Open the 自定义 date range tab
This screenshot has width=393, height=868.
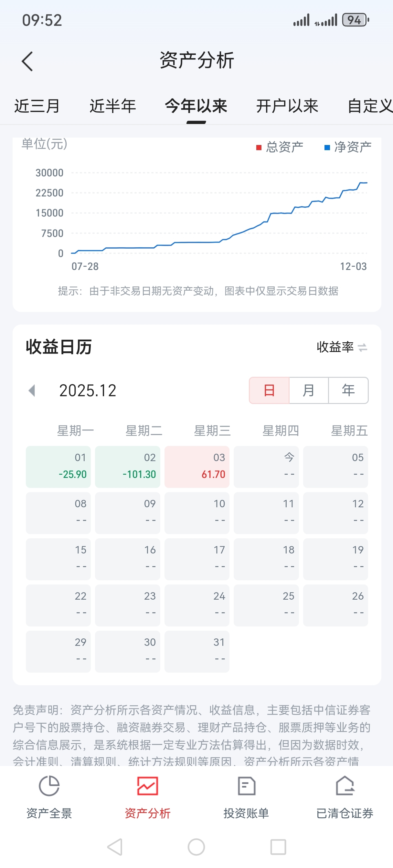click(370, 106)
